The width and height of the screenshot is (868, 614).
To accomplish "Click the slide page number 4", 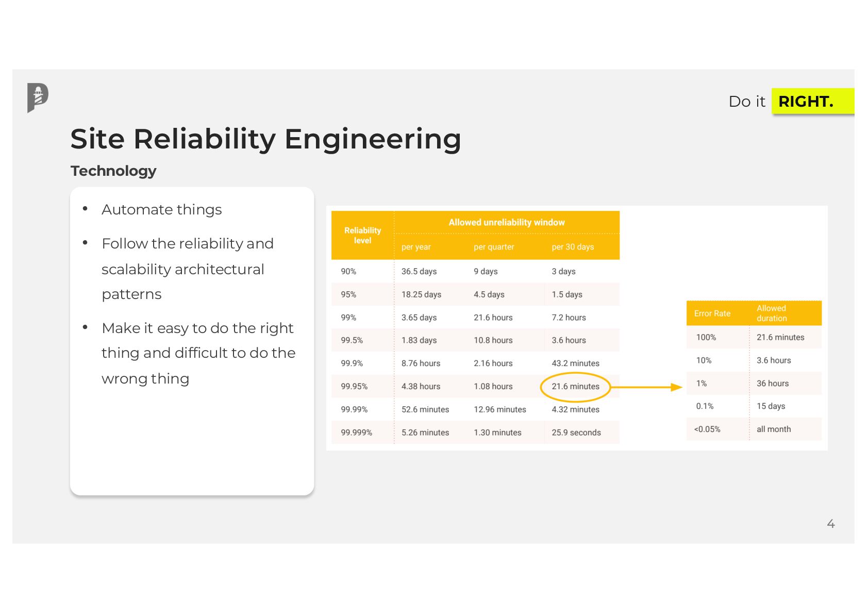I will 831,524.
